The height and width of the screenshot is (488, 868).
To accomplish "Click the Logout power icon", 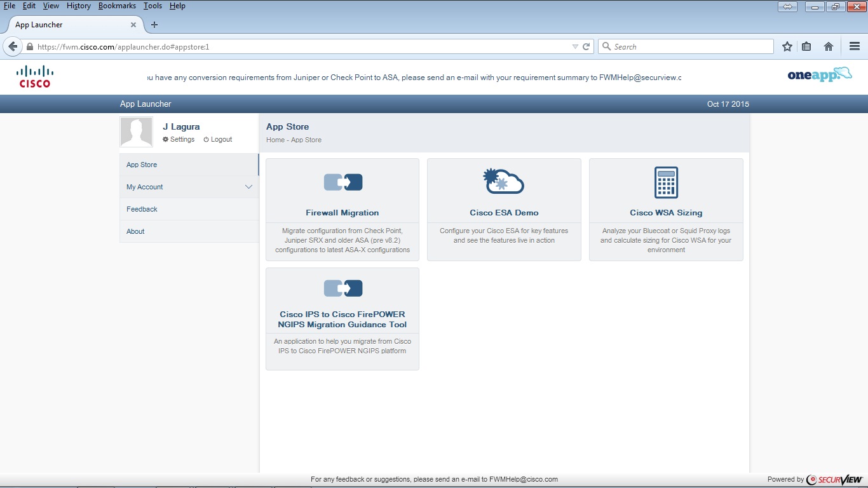I will [x=206, y=139].
